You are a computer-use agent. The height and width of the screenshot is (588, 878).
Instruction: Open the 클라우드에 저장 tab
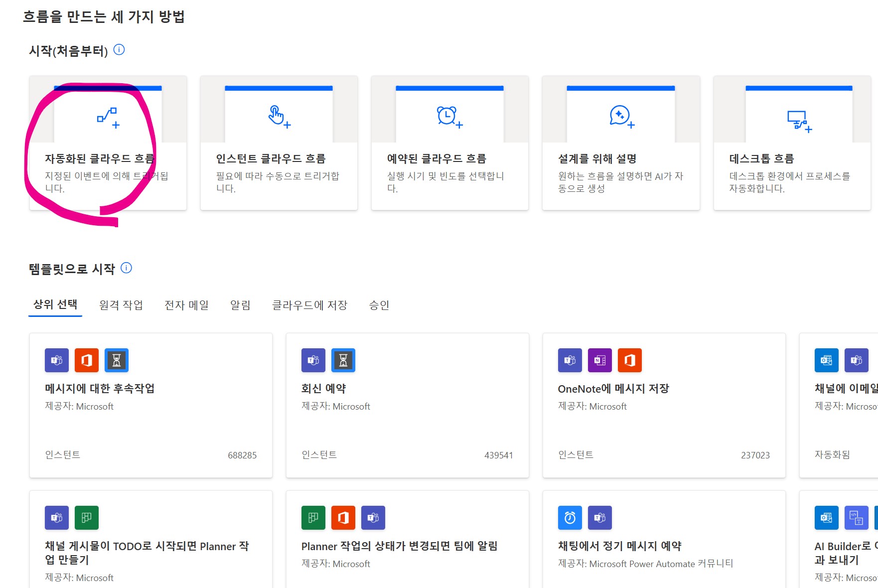(x=310, y=305)
